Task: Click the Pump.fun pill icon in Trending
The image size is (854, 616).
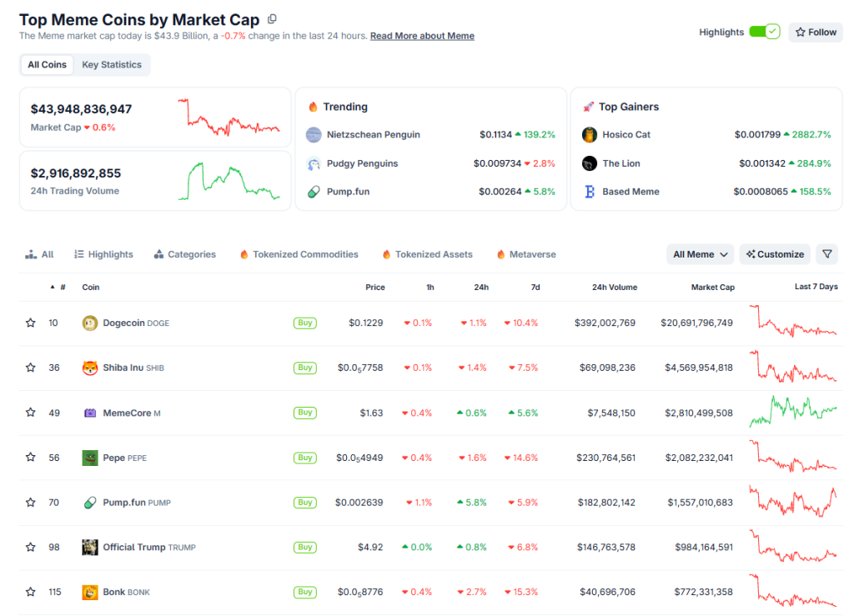Action: pyautogui.click(x=314, y=192)
